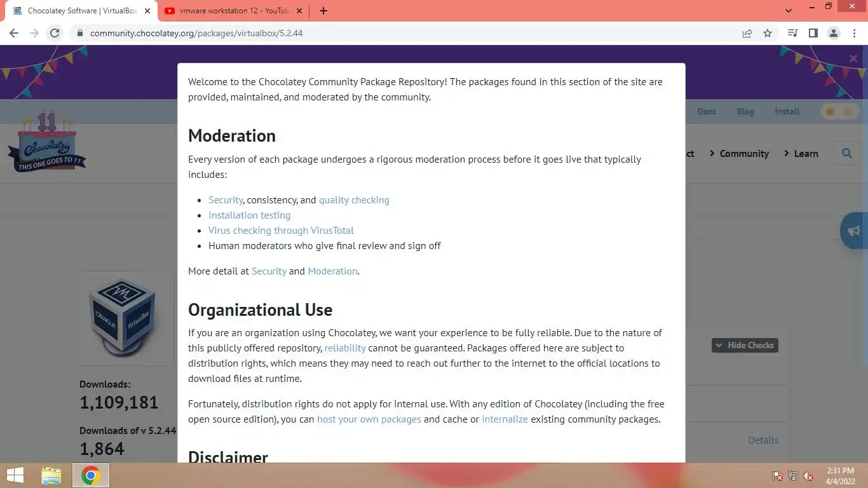Click the 1,864 version downloads count
The image size is (868, 488).
[x=102, y=449]
